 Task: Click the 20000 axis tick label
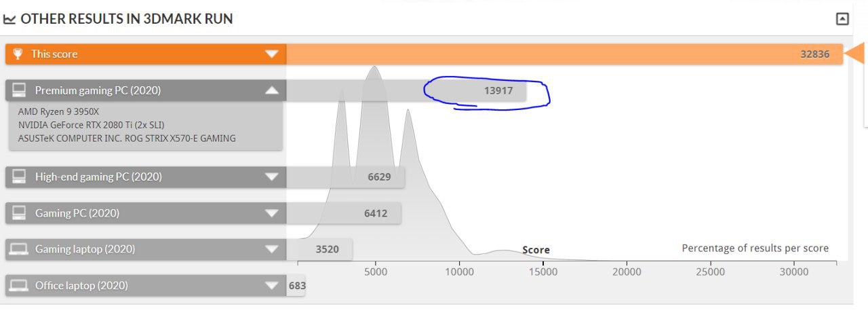pos(627,272)
